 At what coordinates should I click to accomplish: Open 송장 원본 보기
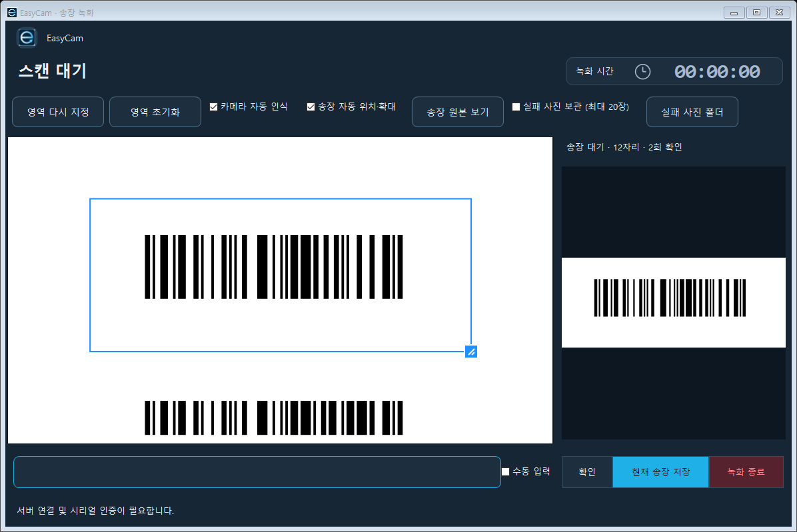[457, 112]
